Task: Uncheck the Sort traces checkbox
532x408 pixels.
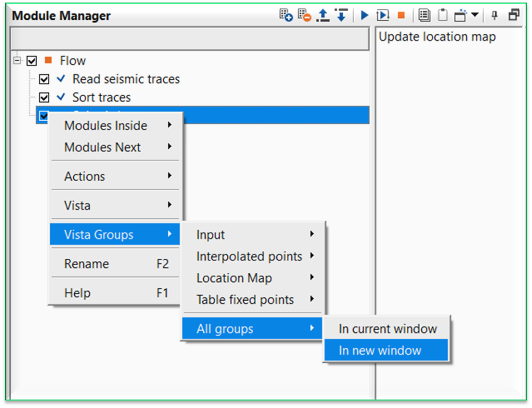Action: tap(44, 98)
